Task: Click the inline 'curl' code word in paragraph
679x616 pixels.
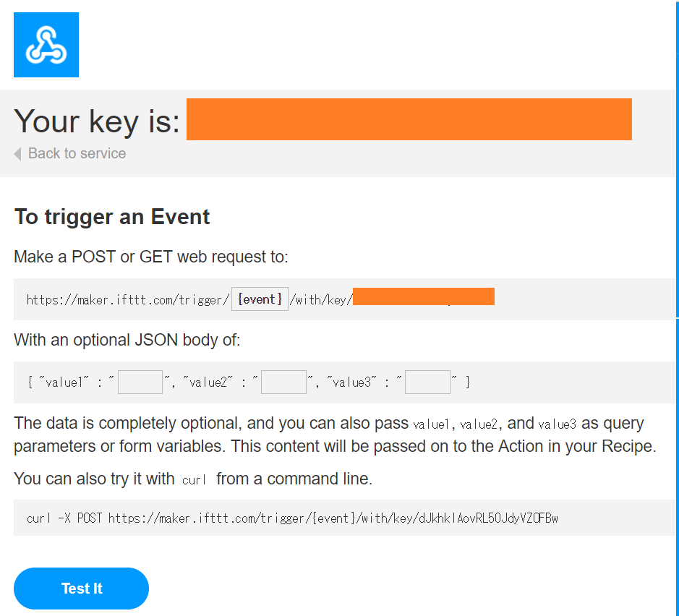Action: tap(194, 480)
